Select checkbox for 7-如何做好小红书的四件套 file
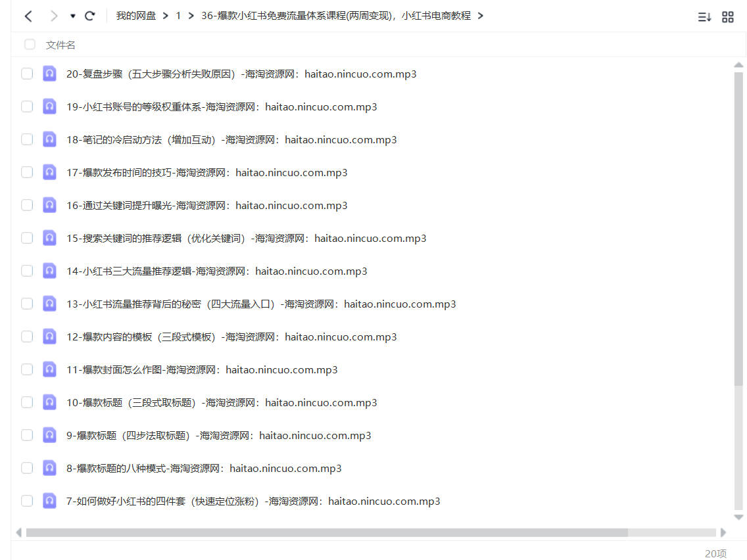This screenshot has width=747, height=560. 27,501
